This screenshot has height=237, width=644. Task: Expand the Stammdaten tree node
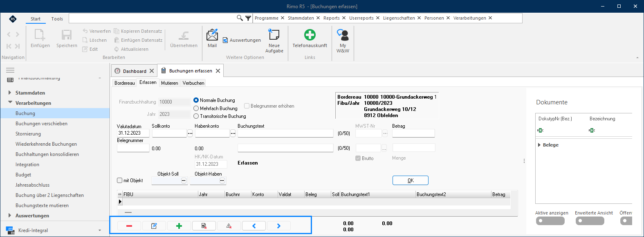click(10, 93)
